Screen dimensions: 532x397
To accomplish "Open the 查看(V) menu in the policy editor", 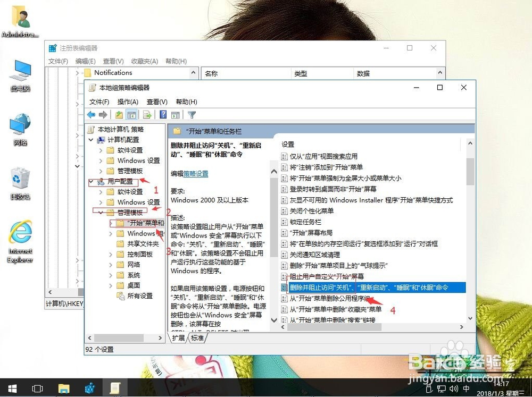I will click(x=156, y=101).
